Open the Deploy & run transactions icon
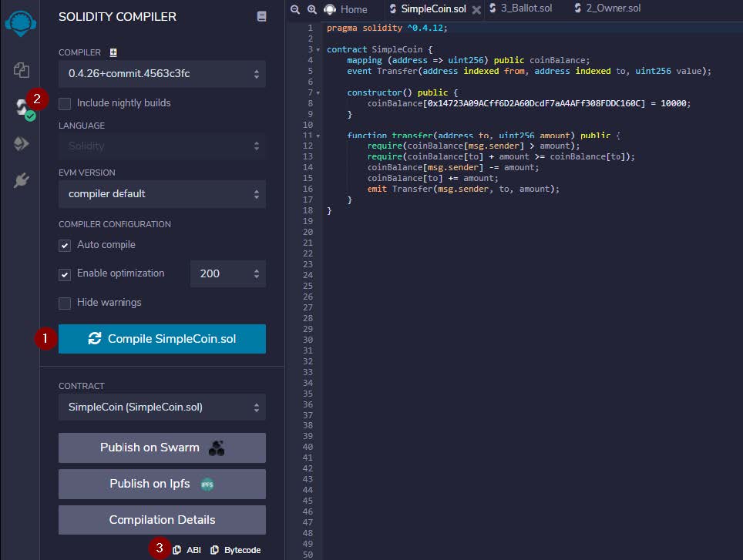 21,144
